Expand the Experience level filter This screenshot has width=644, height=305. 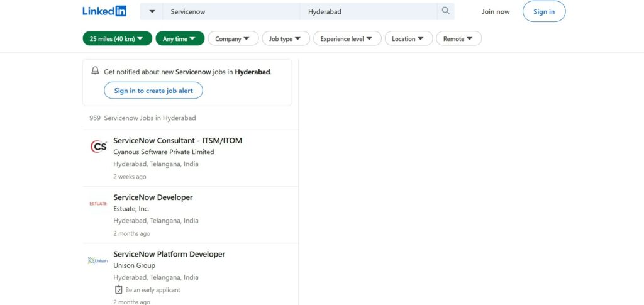point(347,38)
